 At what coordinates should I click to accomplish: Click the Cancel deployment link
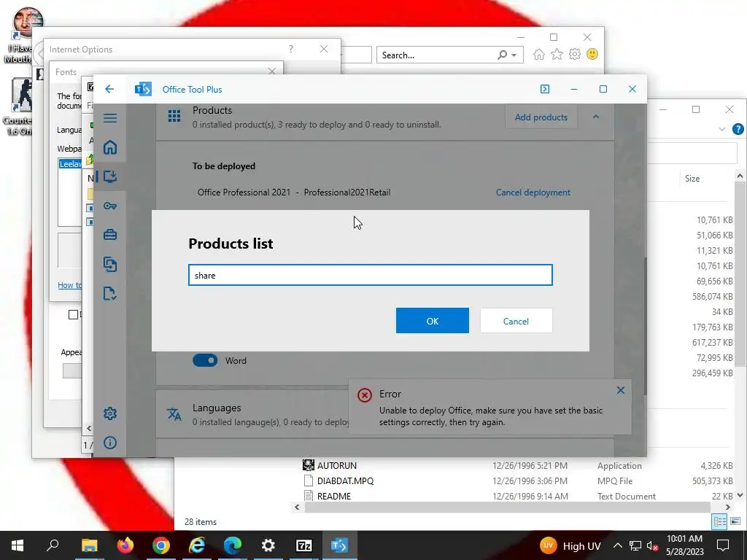pyautogui.click(x=533, y=192)
